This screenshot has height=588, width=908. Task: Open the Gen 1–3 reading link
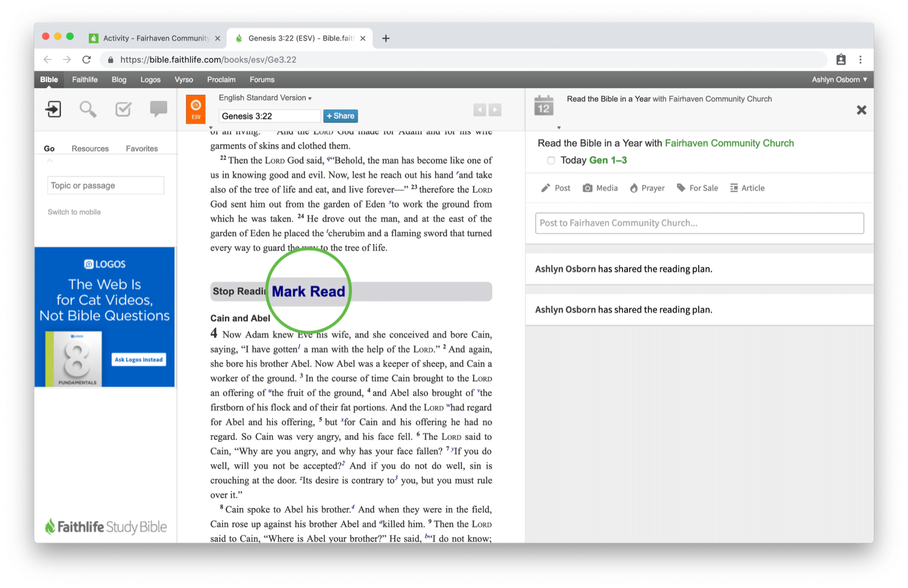608,160
